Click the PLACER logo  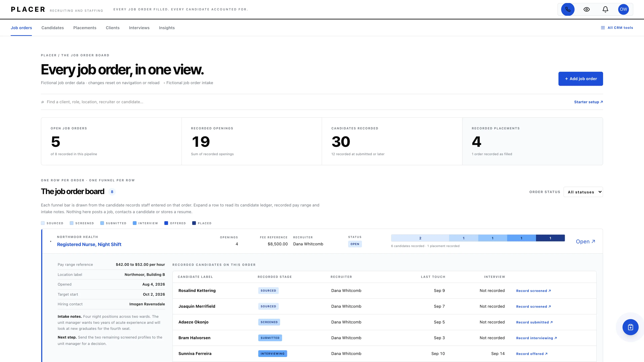pos(28,10)
